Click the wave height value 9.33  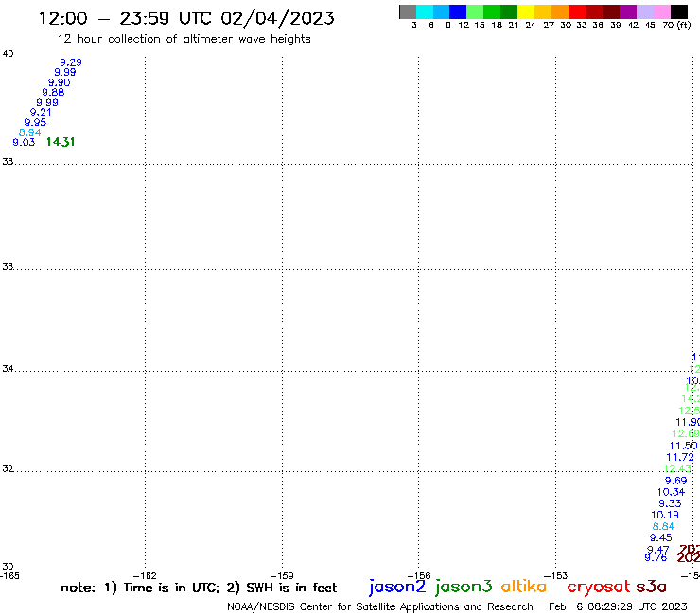(x=670, y=503)
